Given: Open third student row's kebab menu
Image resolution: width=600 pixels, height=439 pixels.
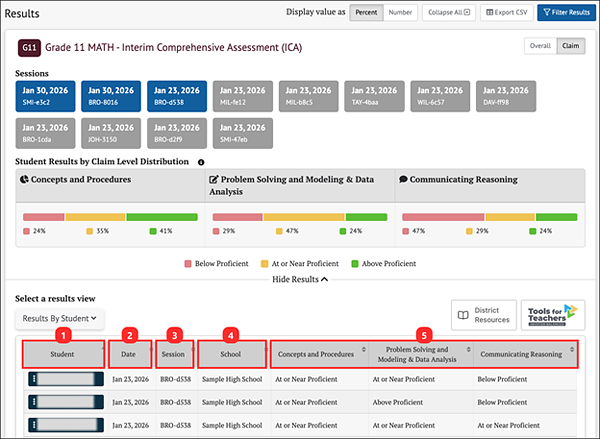Looking at the screenshot, I should coord(34,425).
